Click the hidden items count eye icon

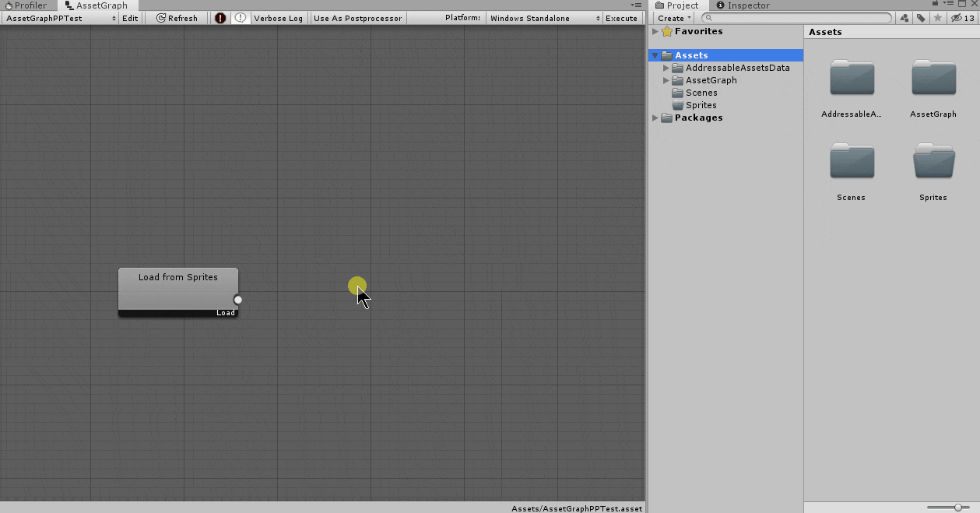[x=957, y=17]
